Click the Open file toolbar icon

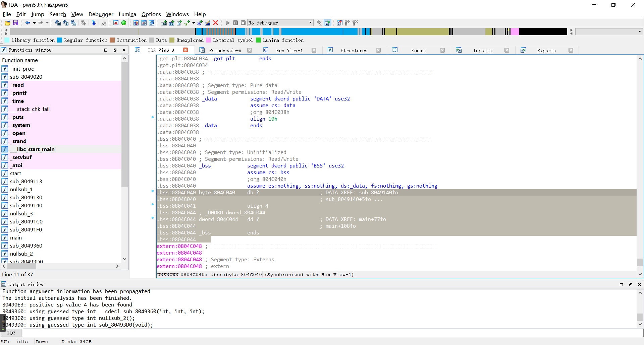point(7,23)
